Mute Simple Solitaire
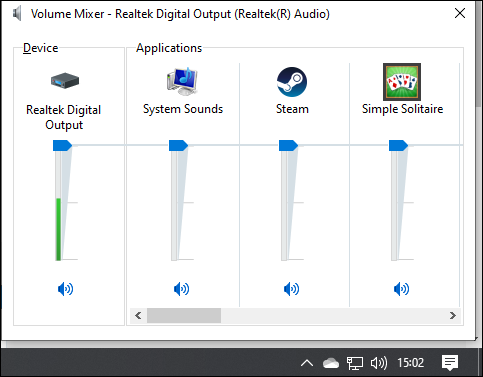 point(402,289)
